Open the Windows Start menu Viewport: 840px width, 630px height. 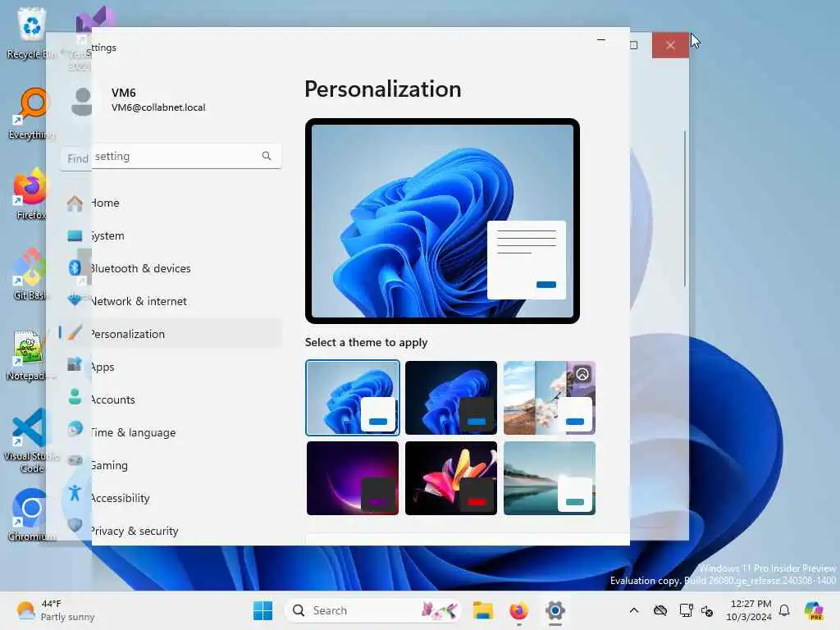(x=262, y=610)
